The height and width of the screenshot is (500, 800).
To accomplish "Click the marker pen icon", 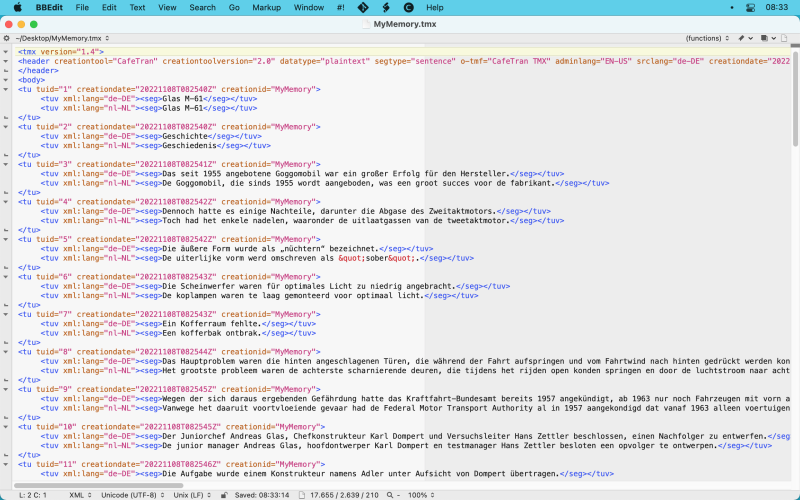I will click(741, 38).
